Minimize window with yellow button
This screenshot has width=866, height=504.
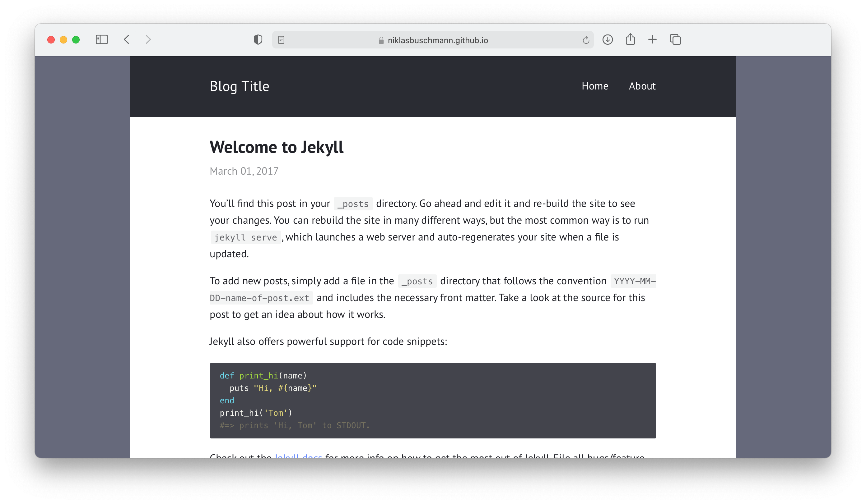(63, 40)
